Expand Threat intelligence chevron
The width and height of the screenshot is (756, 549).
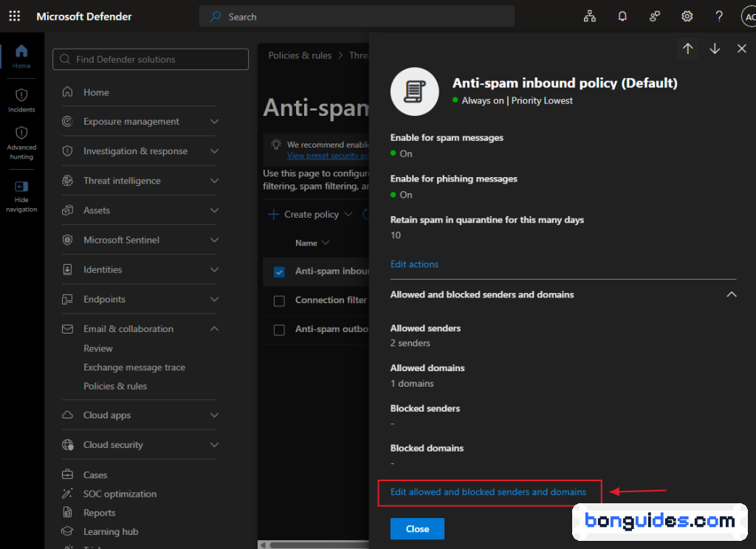215,181
